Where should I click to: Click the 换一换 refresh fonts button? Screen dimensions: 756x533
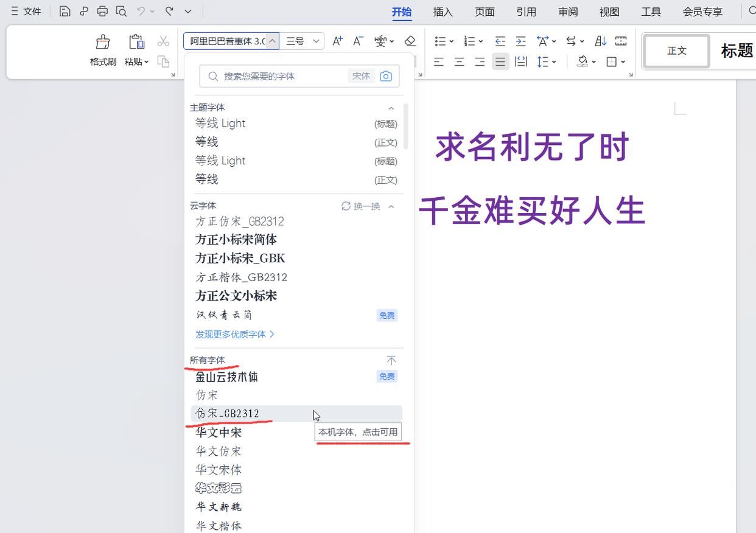pyautogui.click(x=363, y=206)
